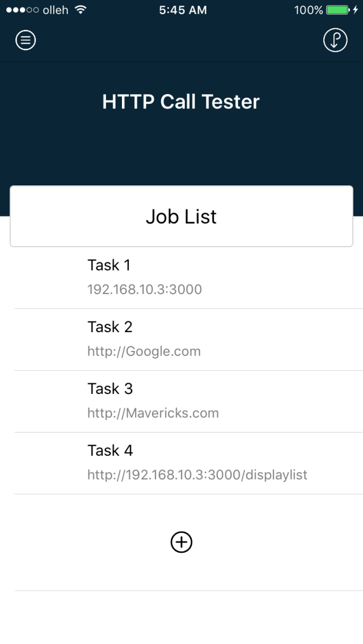
Task: Tap the 5:45 AM clock
Action: [181, 10]
